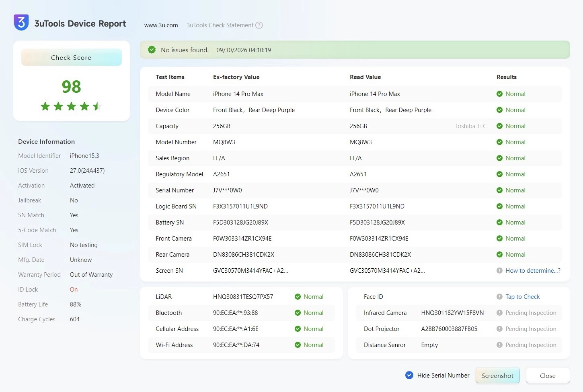This screenshot has width=583, height=392.
Task: Click the How to determine...? link
Action: click(x=533, y=271)
